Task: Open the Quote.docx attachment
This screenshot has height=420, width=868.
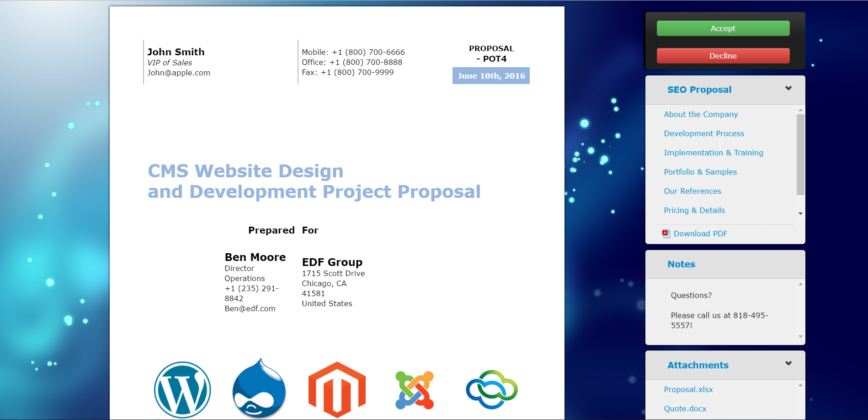Action: [x=685, y=409]
